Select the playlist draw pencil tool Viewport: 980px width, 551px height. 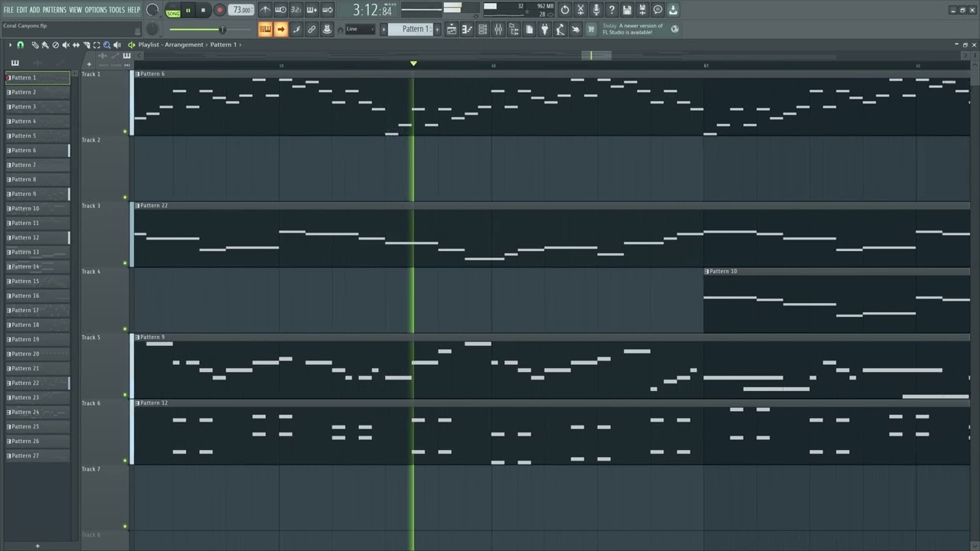[x=34, y=45]
